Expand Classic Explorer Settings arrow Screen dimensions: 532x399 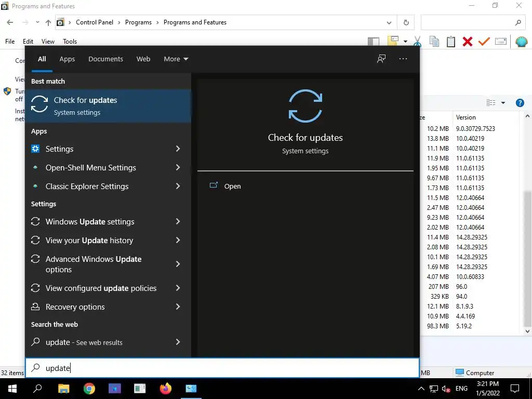178,187
